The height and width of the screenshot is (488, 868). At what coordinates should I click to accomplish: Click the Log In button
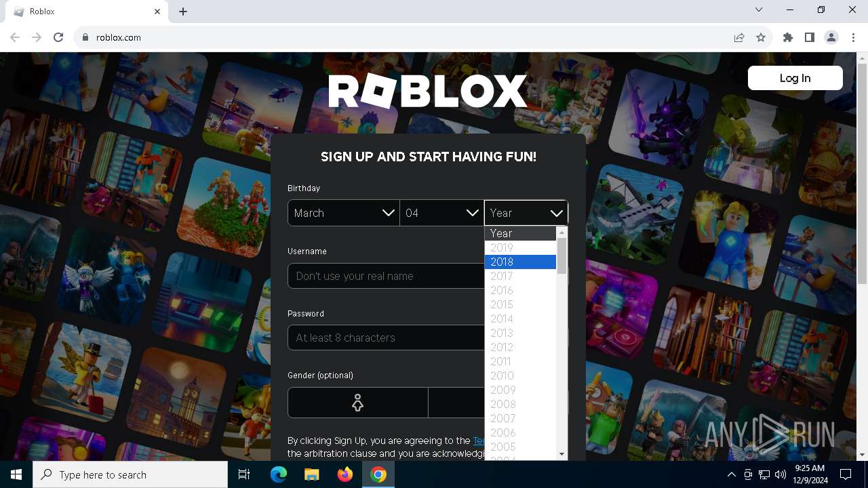click(795, 78)
